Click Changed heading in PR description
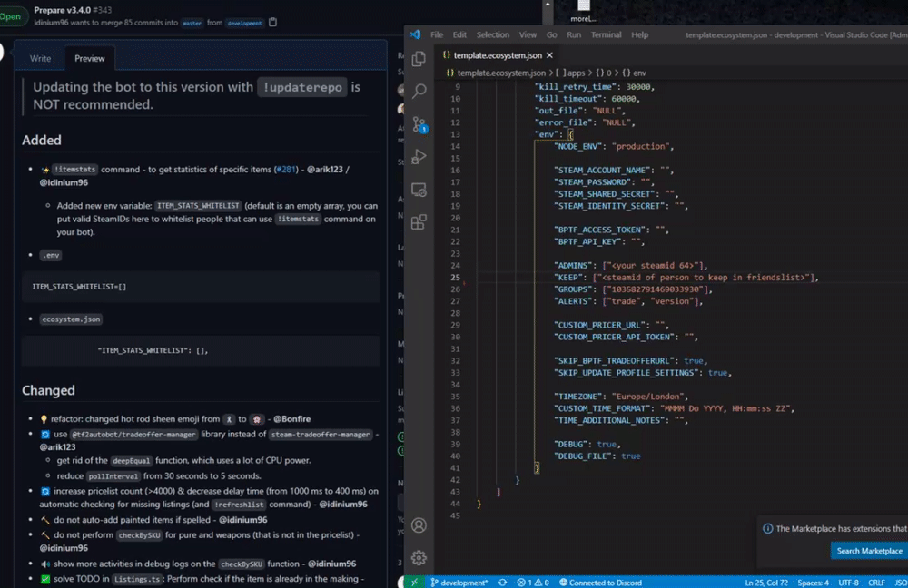Viewport: 908px width, 588px height. pos(48,390)
